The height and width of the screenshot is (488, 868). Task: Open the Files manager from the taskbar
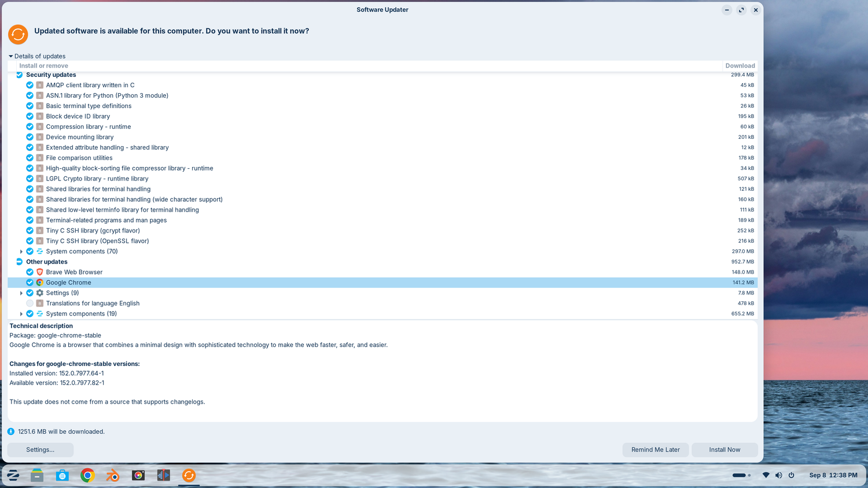(37, 475)
